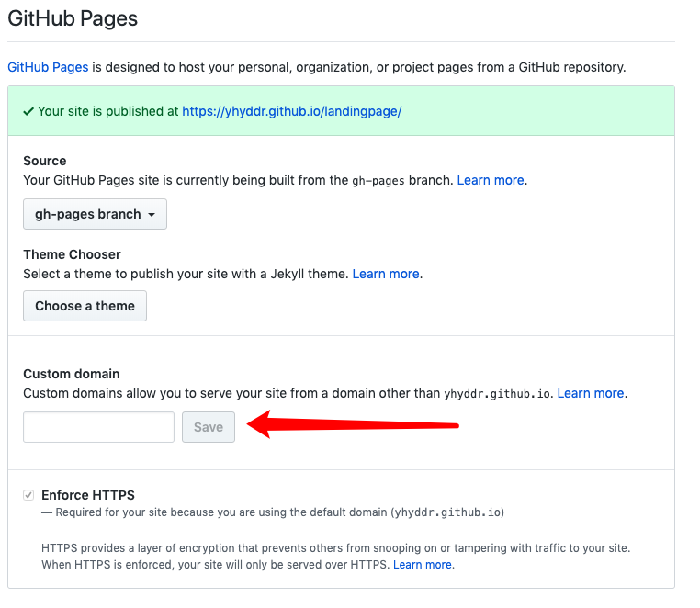This screenshot has height=608, width=700.
Task: Open the gh-pages branch source dropdown
Action: (x=96, y=214)
